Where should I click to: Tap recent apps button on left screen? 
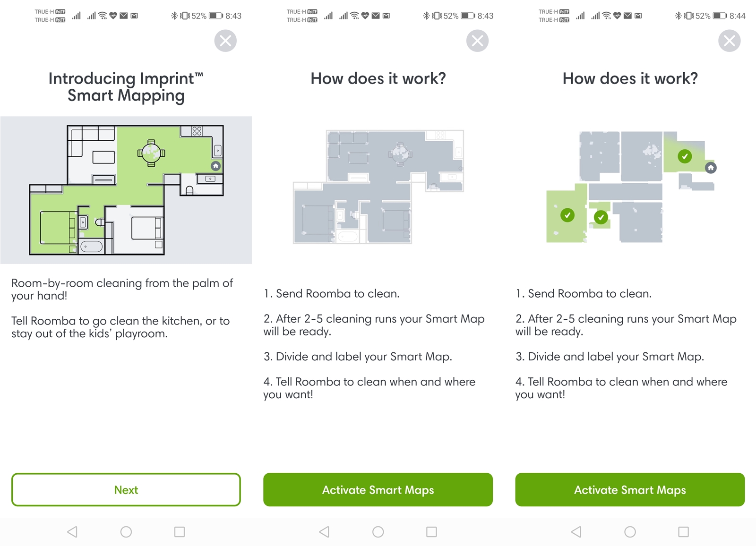coord(180,532)
